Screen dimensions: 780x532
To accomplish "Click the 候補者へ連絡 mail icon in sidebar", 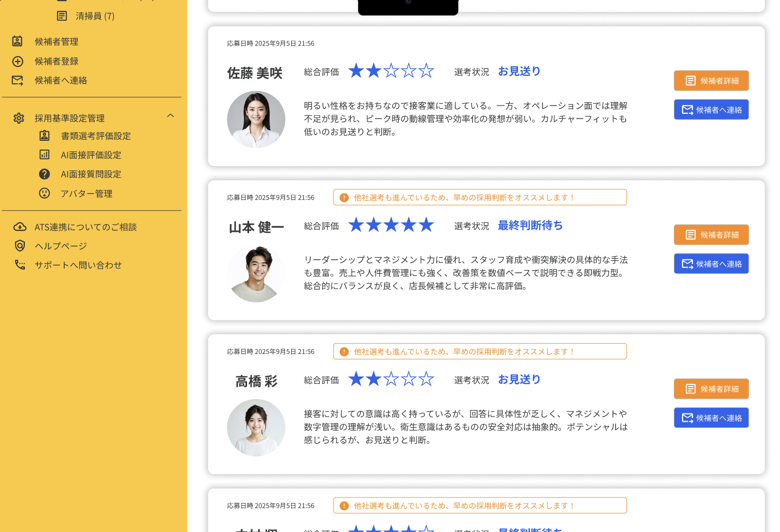I will [19, 80].
